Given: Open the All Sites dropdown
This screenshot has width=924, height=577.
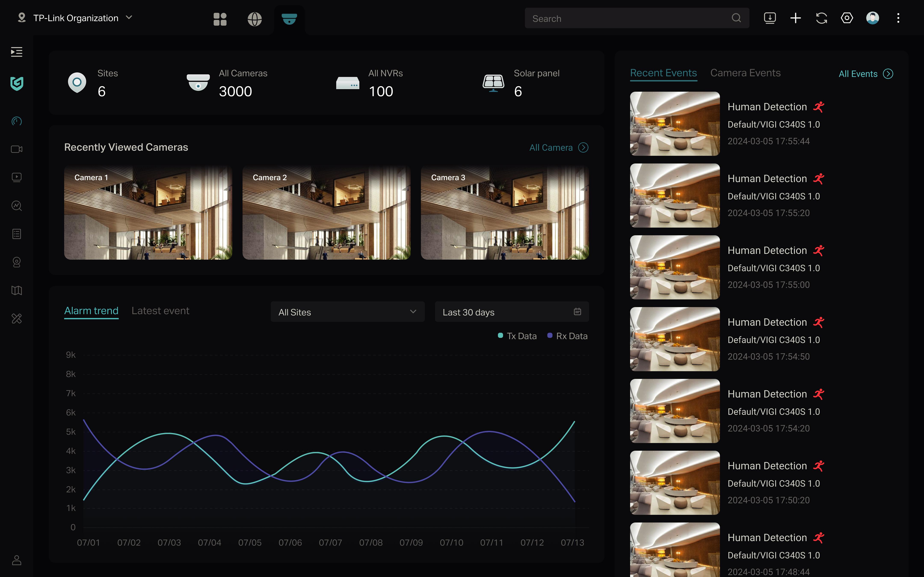Looking at the screenshot, I should click(347, 312).
